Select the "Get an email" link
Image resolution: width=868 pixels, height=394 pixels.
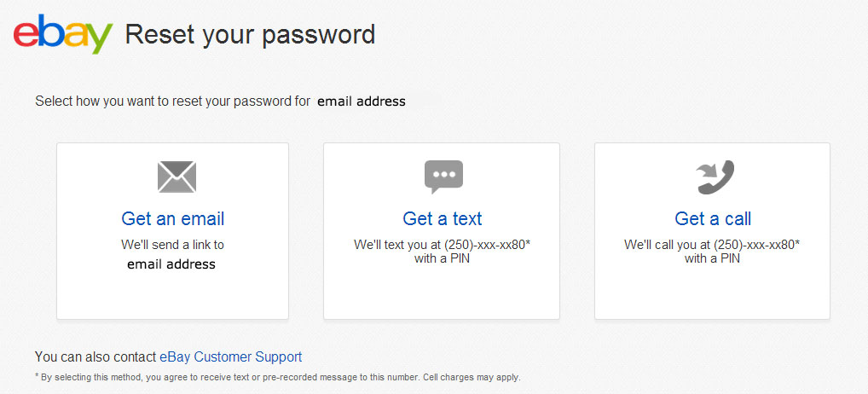point(173,218)
